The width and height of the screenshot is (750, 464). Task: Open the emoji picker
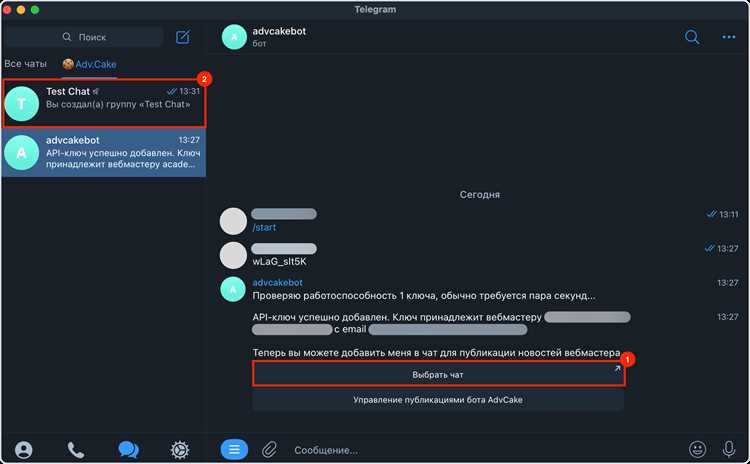coord(697,449)
